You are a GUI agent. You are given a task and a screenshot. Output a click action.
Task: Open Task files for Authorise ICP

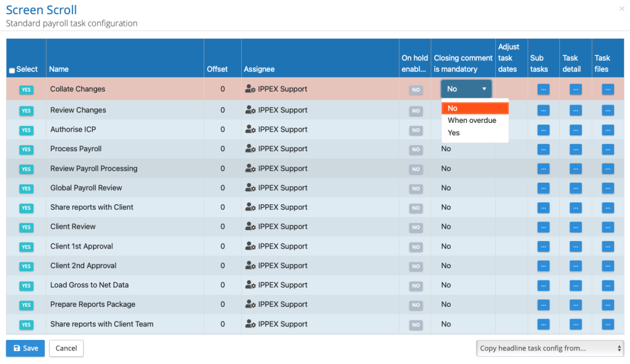coord(607,130)
